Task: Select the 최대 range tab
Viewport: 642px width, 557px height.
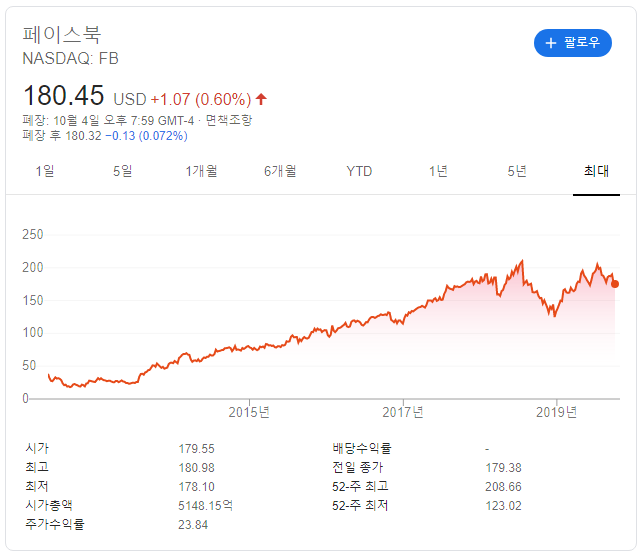Action: 596,171
